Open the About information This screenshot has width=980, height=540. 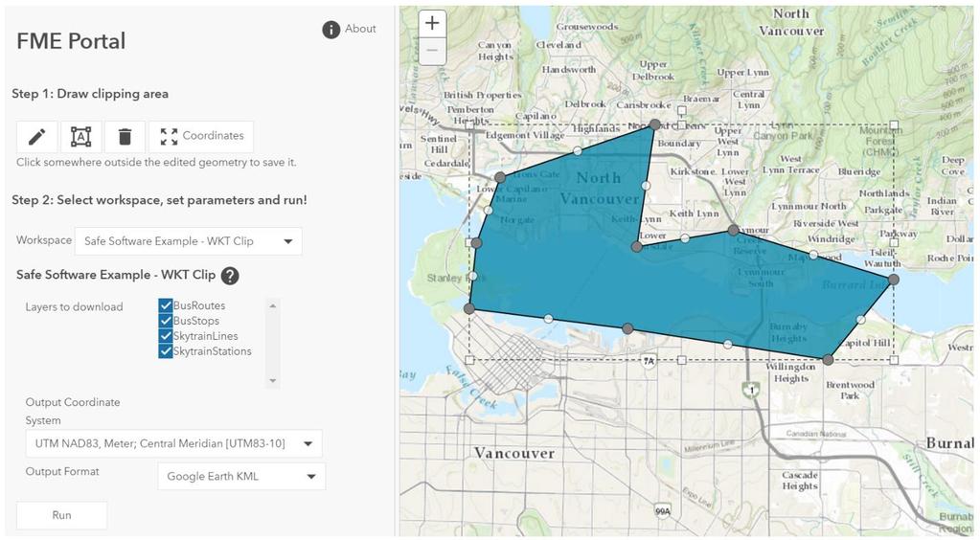pos(350,29)
